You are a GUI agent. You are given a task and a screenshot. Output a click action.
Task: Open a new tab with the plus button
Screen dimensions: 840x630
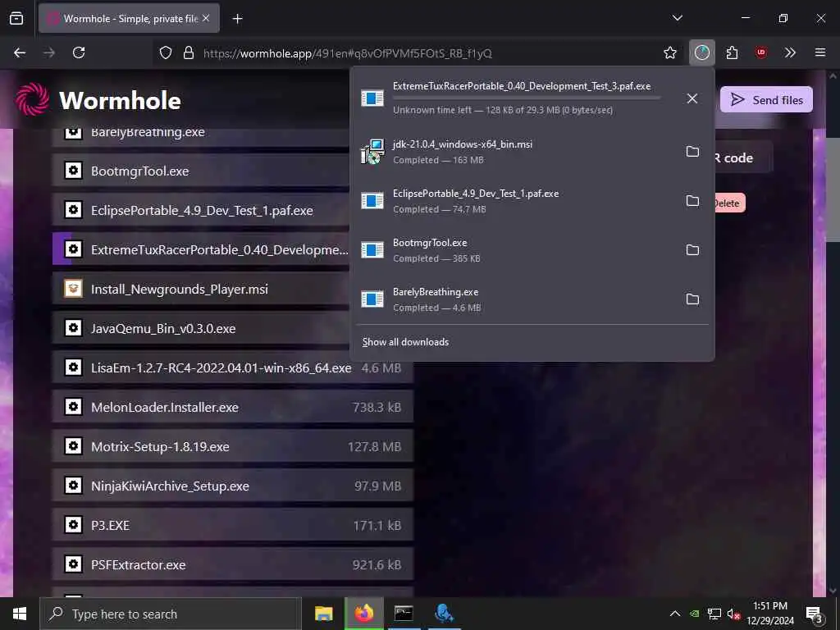point(237,19)
